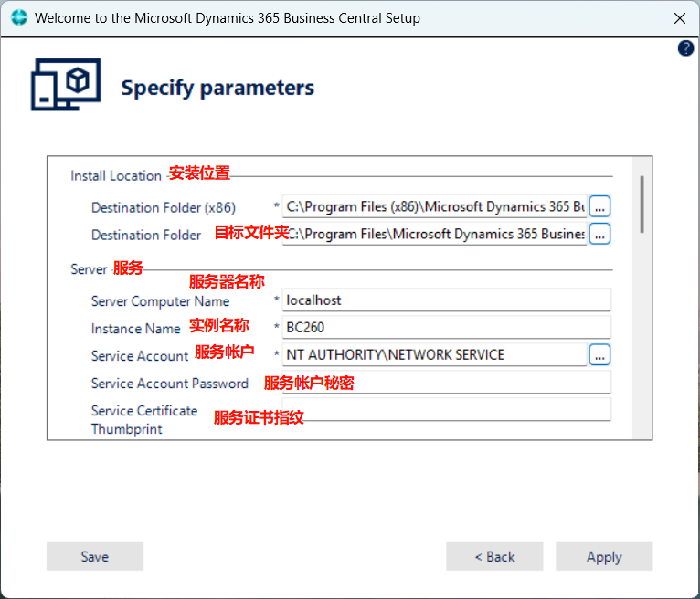Viewport: 700px width, 599px height.
Task: Click the Dynamics 365 title bar icon
Action: (19, 18)
